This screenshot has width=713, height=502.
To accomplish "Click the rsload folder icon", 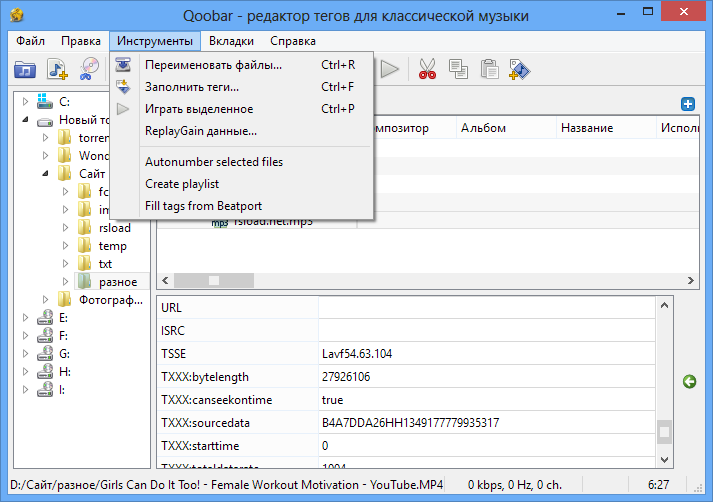I will [84, 227].
